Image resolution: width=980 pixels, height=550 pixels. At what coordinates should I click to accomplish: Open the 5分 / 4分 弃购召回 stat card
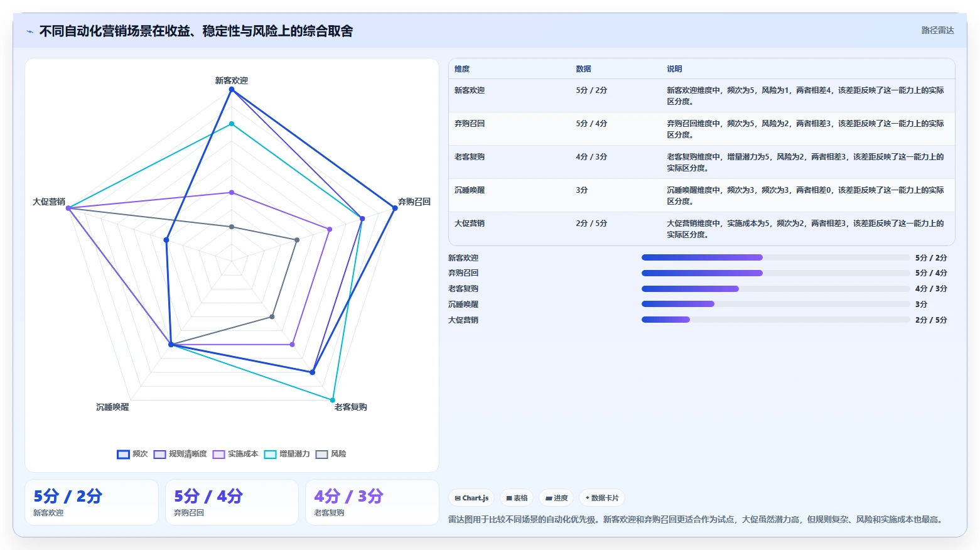point(232,502)
